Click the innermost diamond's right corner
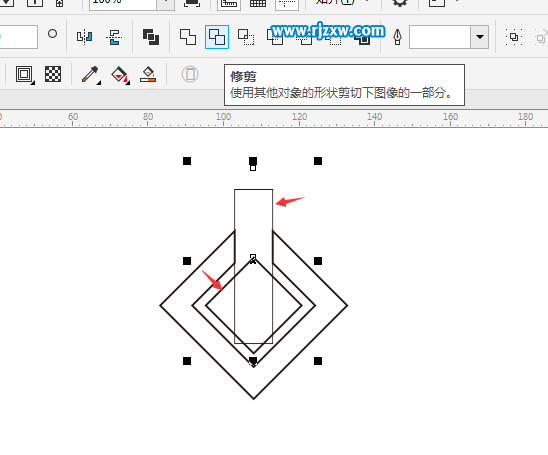This screenshot has height=455, width=548. 301,305
